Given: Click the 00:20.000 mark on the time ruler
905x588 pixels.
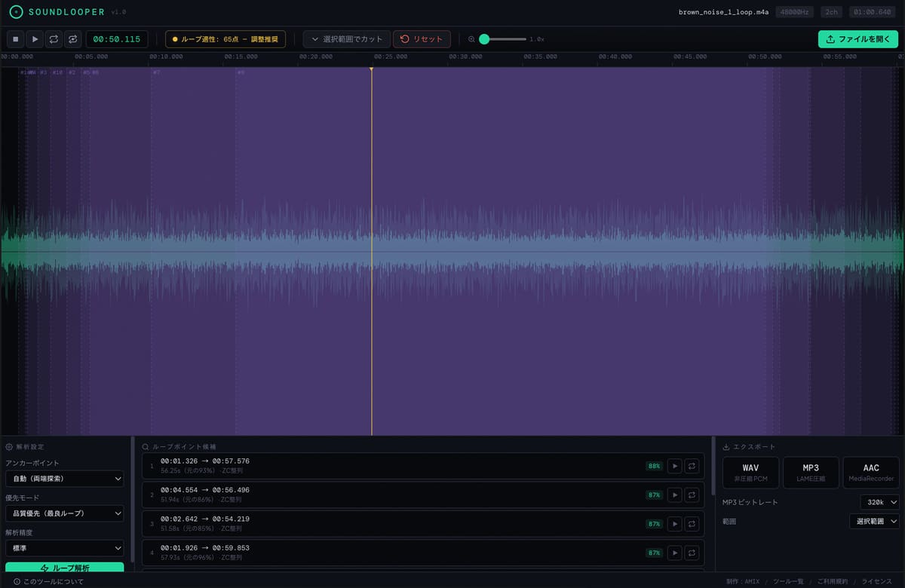Looking at the screenshot, I should (x=315, y=57).
